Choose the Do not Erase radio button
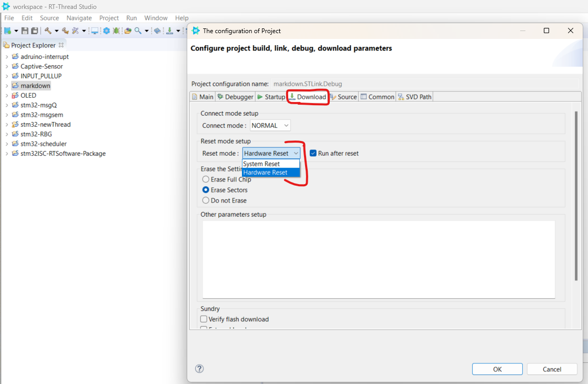The image size is (588, 384). click(206, 200)
